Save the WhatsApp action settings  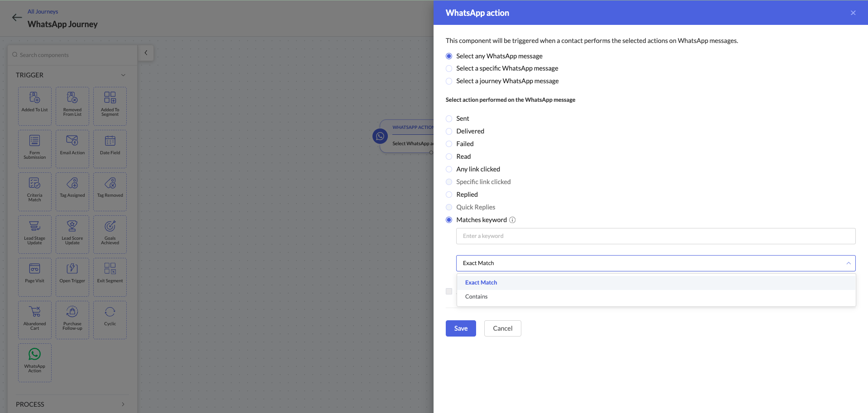(x=461, y=328)
